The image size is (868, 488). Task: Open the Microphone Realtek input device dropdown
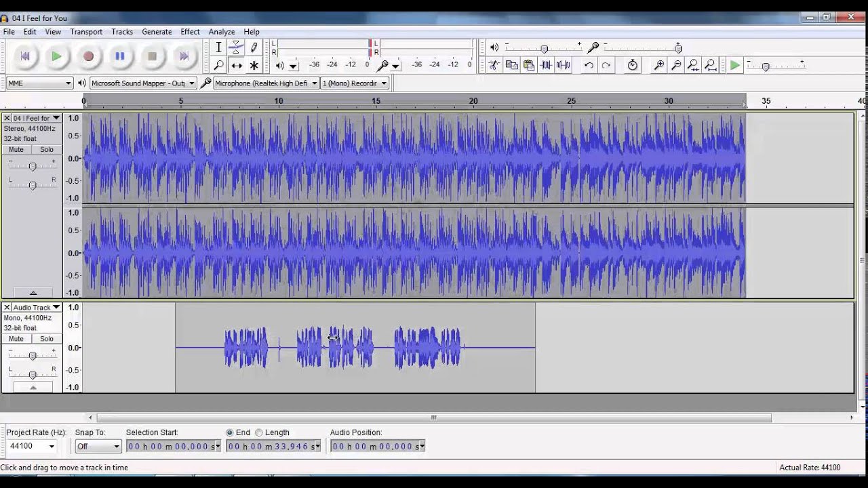[266, 83]
